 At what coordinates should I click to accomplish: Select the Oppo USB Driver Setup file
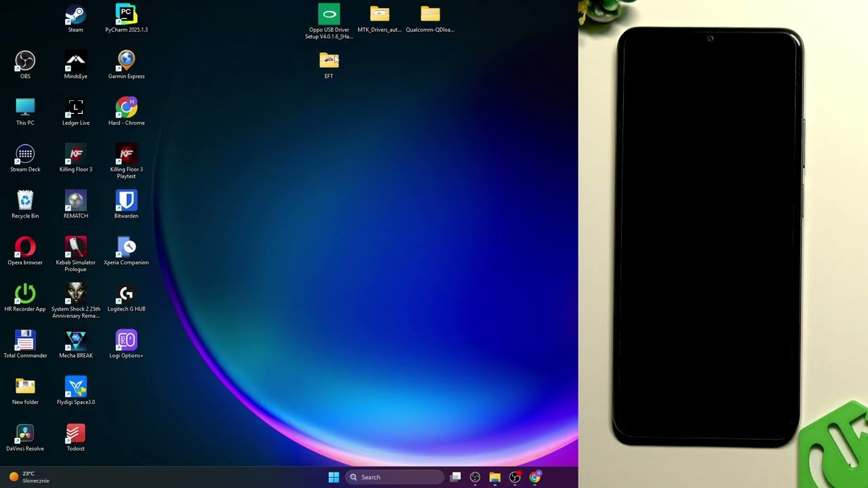[x=329, y=22]
